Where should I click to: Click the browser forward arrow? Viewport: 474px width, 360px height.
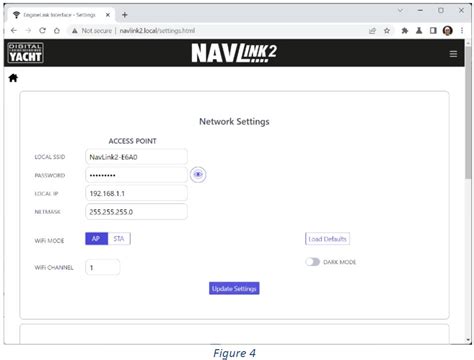pos(28,31)
